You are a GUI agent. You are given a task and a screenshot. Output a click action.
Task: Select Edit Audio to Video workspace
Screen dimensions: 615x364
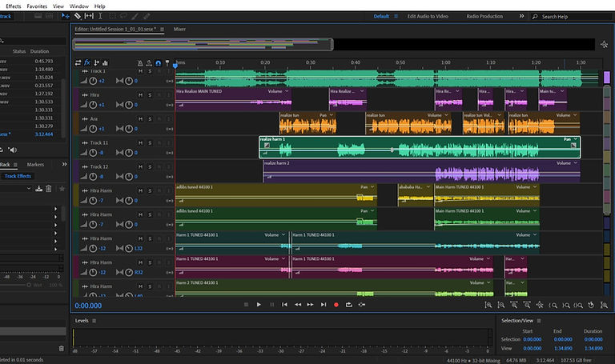(x=428, y=16)
